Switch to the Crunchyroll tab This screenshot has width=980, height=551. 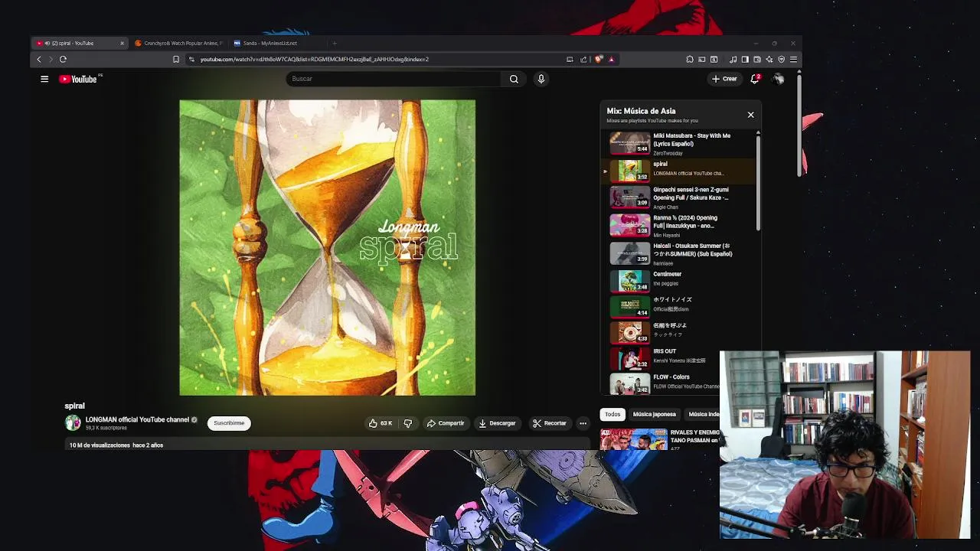click(179, 43)
